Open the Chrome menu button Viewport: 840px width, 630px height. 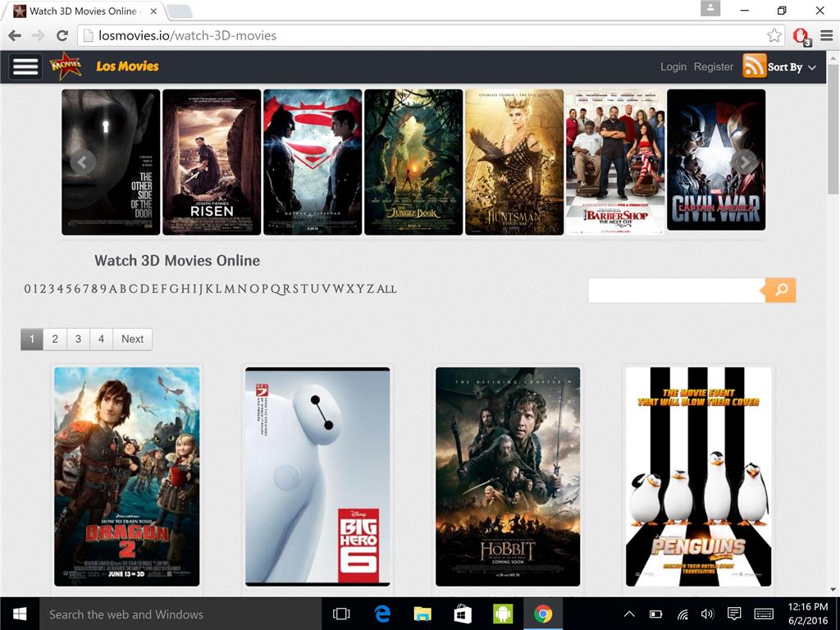point(827,35)
